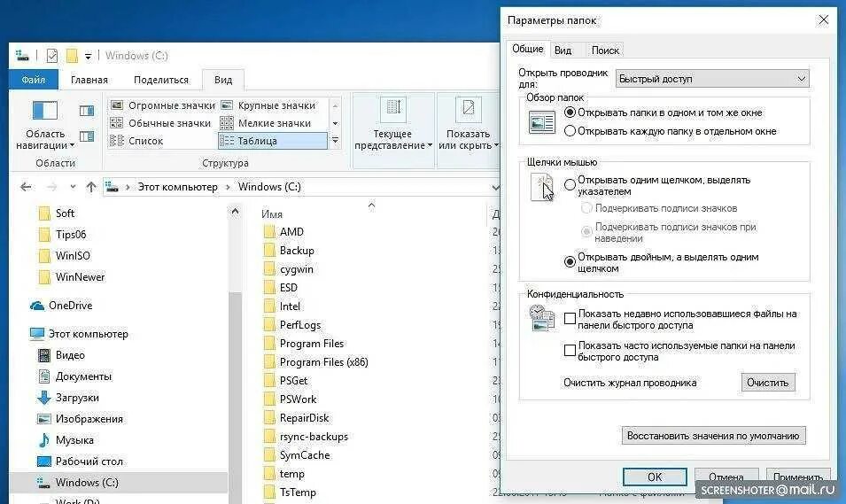846x504 pixels.
Task: Switch to the Вид ribbon tab in Explorer
Action: click(x=223, y=80)
